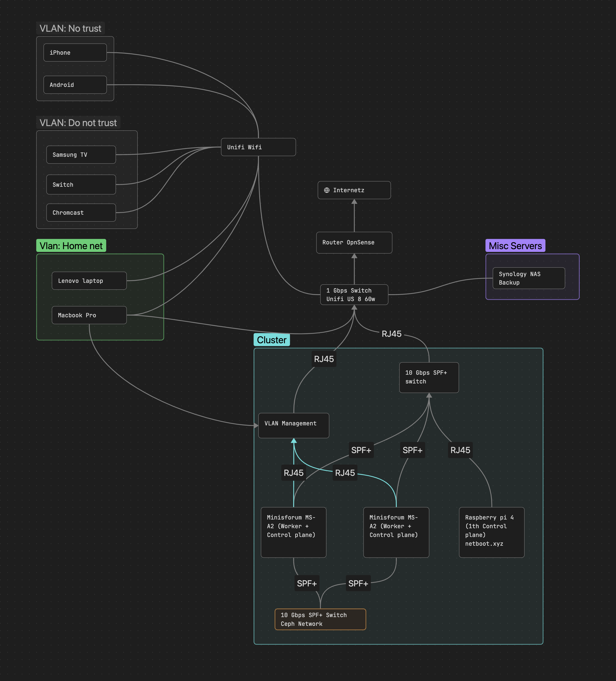Click the VLAN Management node
The height and width of the screenshot is (681, 616).
pyautogui.click(x=293, y=425)
